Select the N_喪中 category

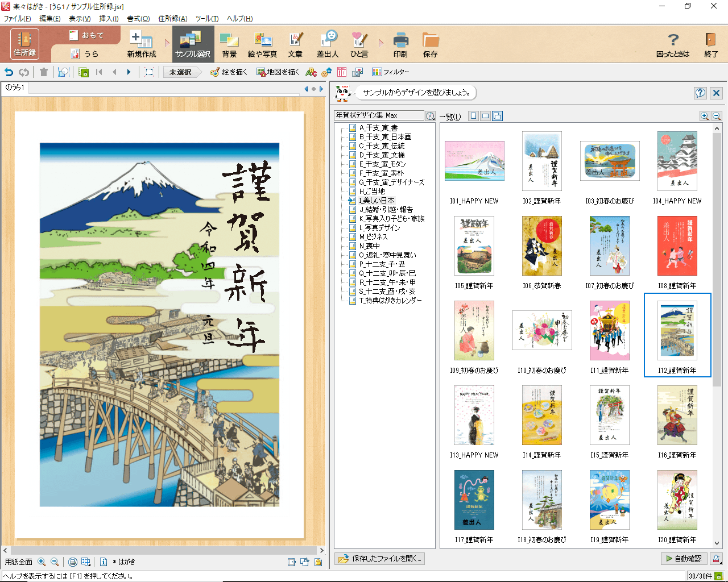(x=369, y=246)
